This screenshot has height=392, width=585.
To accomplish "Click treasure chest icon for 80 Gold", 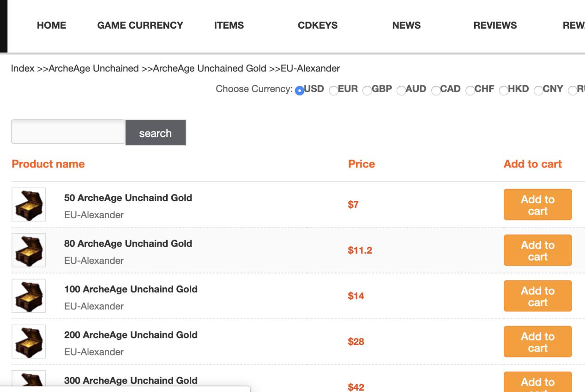I will [x=29, y=250].
